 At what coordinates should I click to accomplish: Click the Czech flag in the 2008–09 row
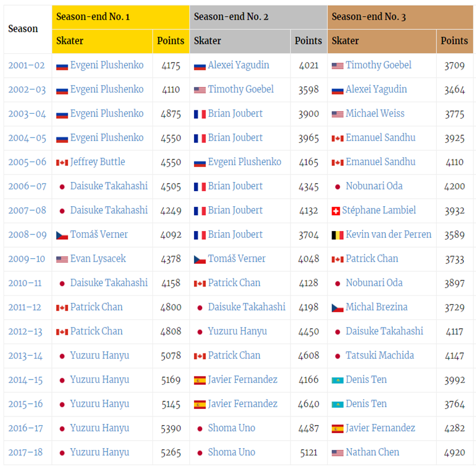tap(62, 235)
